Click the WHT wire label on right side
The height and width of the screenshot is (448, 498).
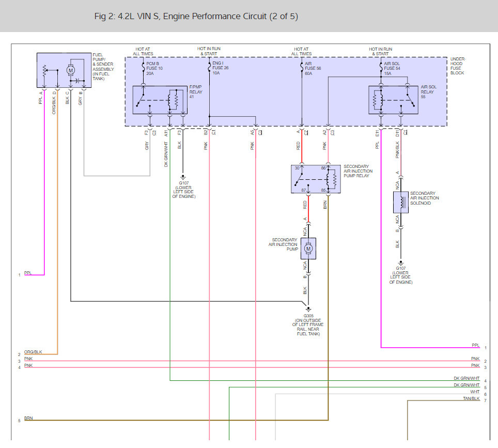(x=474, y=392)
